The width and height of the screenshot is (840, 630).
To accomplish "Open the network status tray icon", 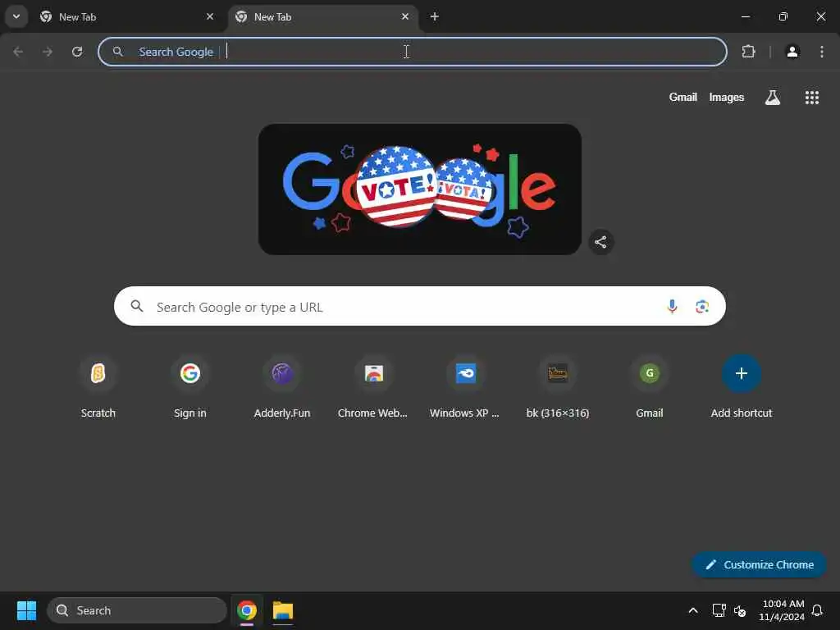I will pyautogui.click(x=719, y=610).
